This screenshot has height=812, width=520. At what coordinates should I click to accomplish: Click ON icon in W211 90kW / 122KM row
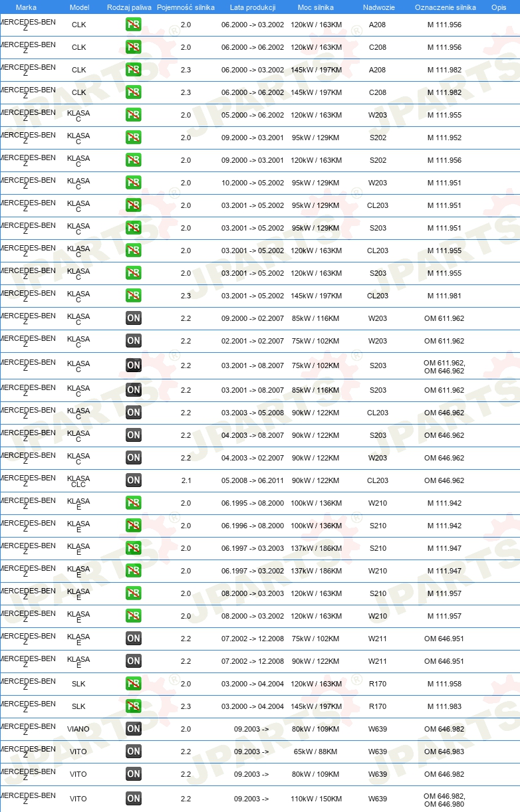134,661
